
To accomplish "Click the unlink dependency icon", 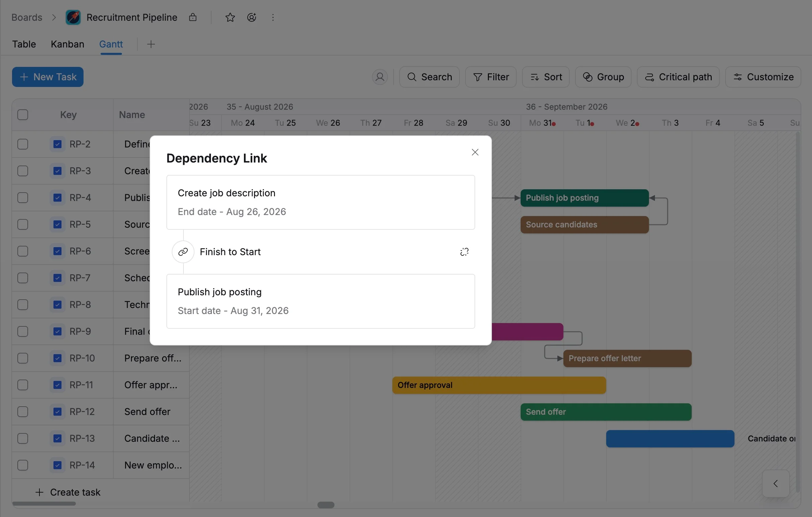I will coord(464,252).
